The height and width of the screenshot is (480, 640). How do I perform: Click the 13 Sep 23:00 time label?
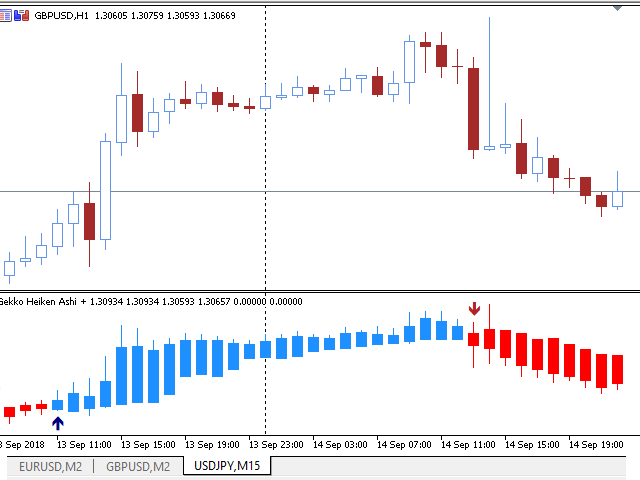coord(276,444)
